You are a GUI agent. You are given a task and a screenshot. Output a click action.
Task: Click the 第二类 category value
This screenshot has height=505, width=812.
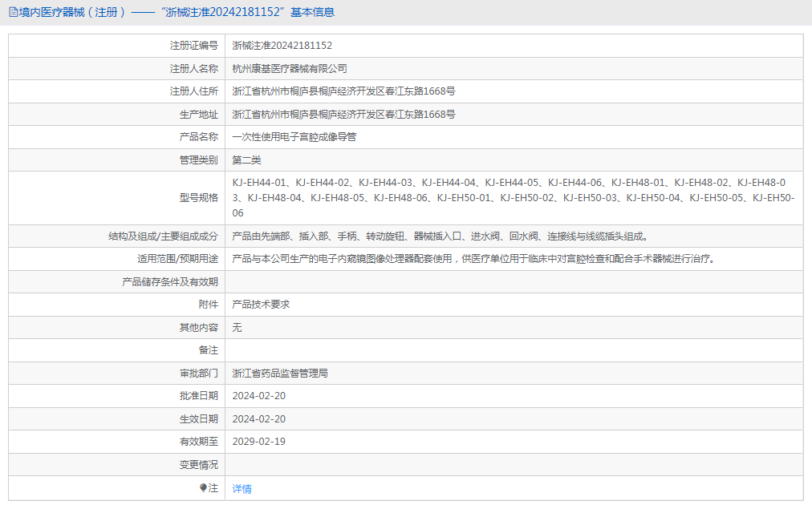pyautogui.click(x=246, y=160)
